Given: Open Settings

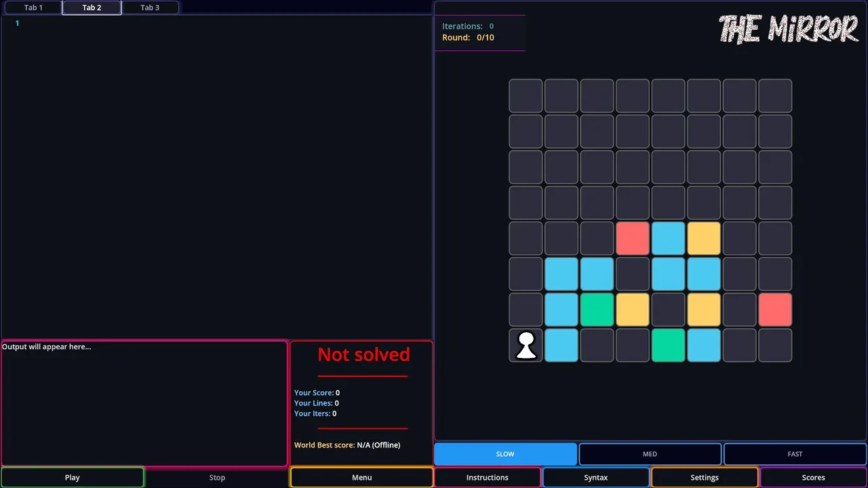Looking at the screenshot, I should pos(704,477).
